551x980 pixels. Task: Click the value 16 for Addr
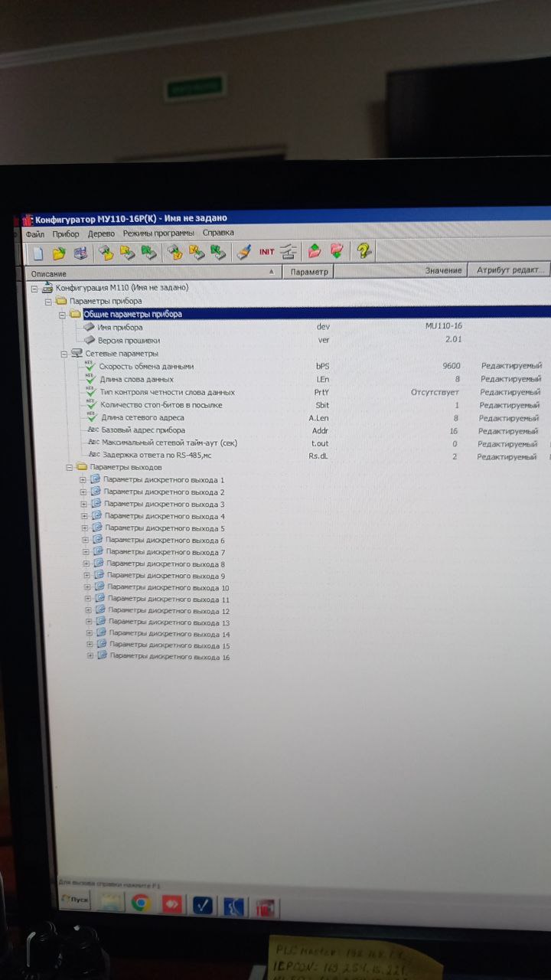(x=454, y=431)
